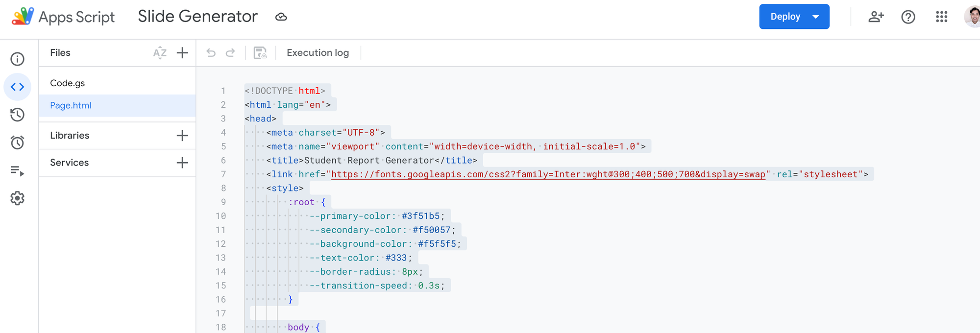Open Triggers via the alarm clock icon
This screenshot has width=980, height=333.
[18, 143]
